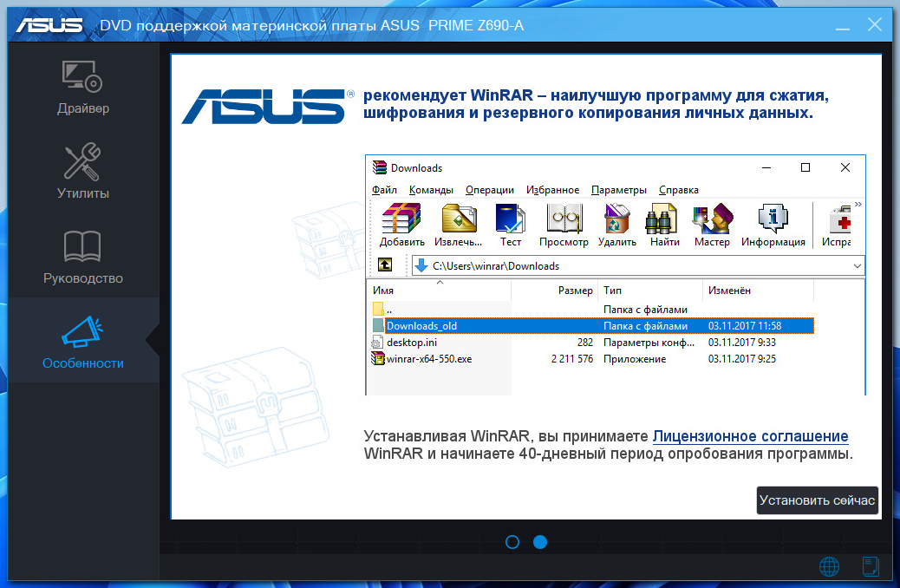900x588 pixels.
Task: Click the document icon beside the globe
Action: [871, 567]
